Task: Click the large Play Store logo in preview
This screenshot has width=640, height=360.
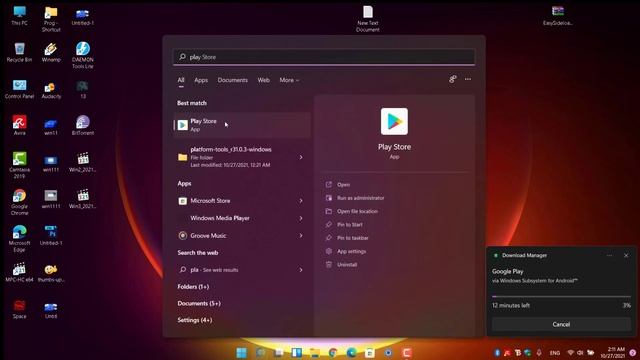Action: click(x=394, y=121)
